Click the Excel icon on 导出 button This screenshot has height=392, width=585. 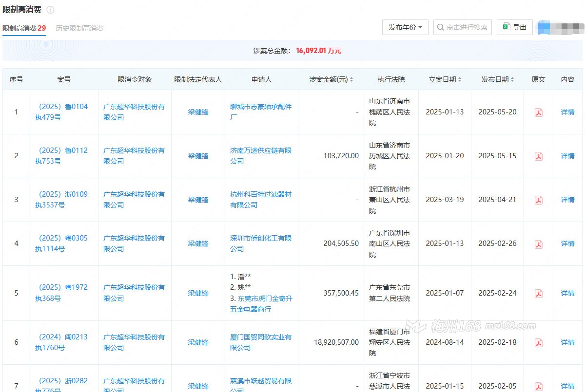507,27
